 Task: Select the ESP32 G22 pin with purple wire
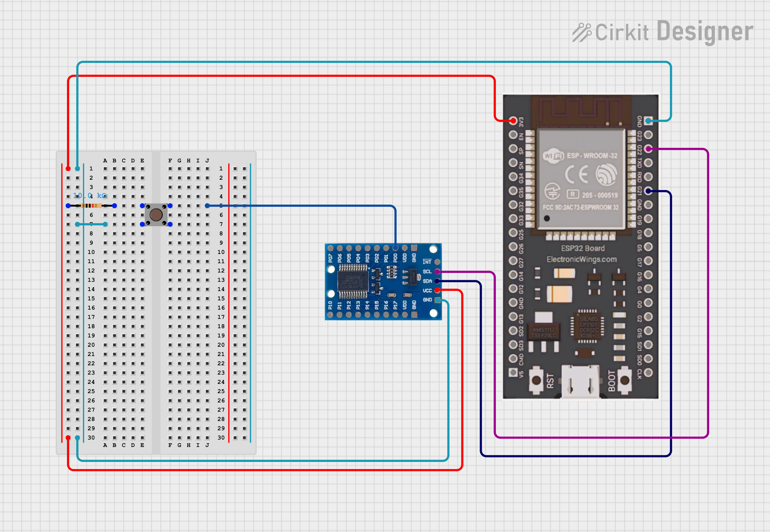(x=648, y=149)
